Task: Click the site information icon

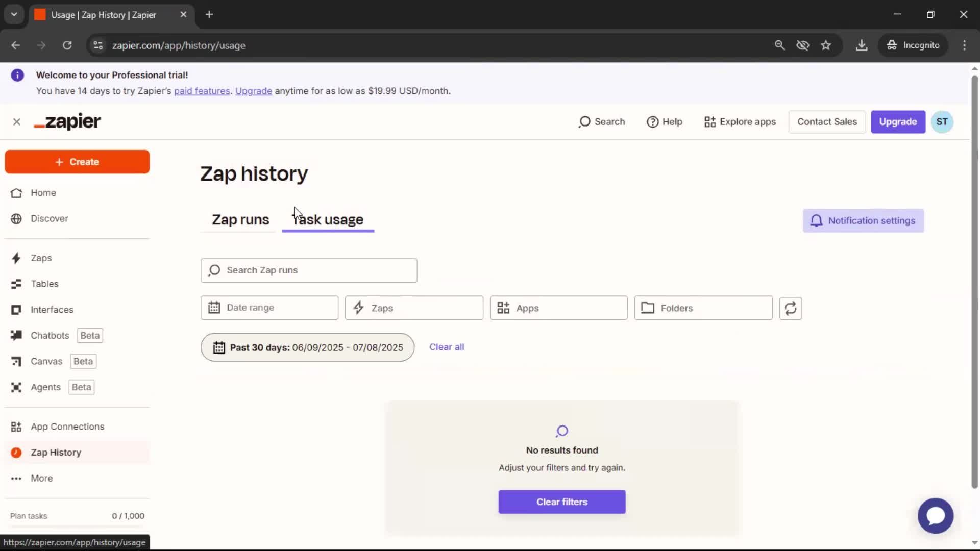Action: point(97,45)
